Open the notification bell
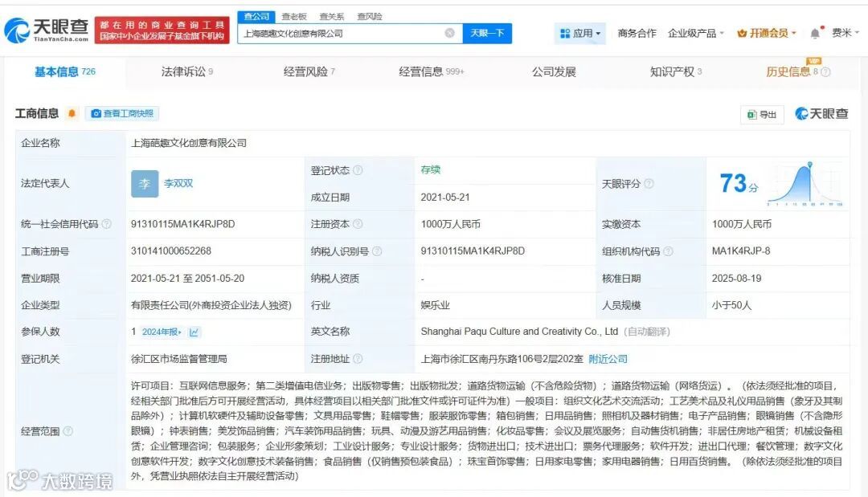868x497 pixels. click(x=815, y=33)
